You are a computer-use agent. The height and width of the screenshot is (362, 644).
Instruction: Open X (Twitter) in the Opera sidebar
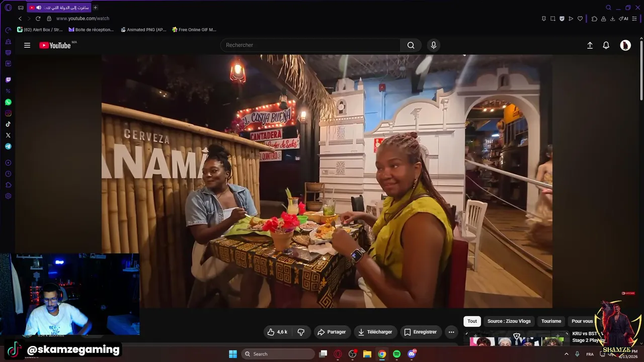[8, 135]
